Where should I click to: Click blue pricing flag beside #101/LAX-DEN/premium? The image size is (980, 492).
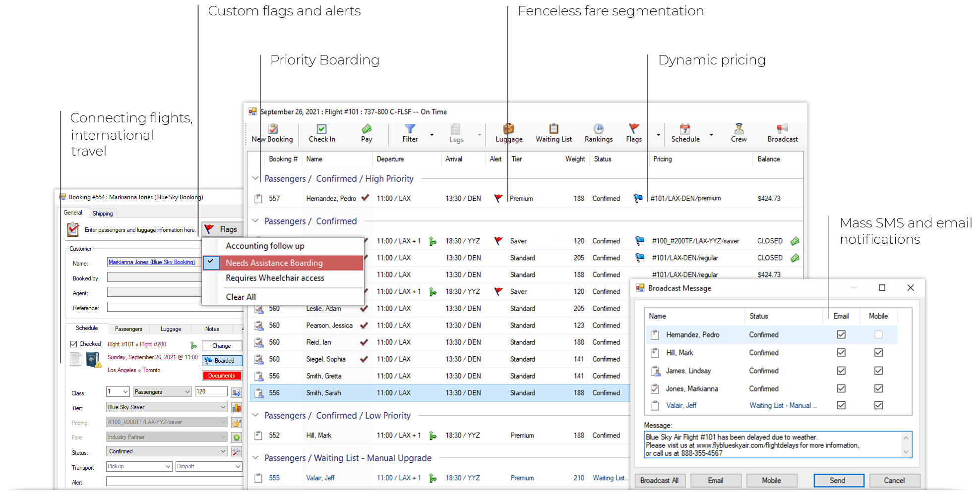pyautogui.click(x=638, y=198)
